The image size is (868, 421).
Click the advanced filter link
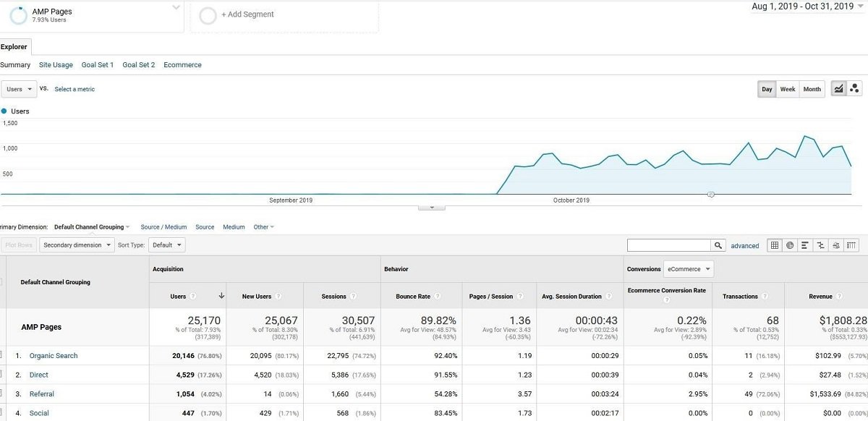(x=744, y=246)
